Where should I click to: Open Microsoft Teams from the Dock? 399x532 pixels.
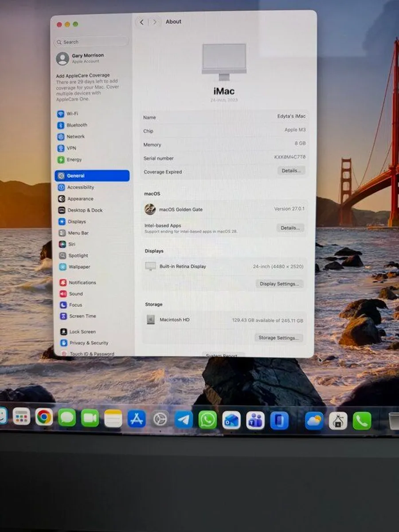tap(255, 420)
